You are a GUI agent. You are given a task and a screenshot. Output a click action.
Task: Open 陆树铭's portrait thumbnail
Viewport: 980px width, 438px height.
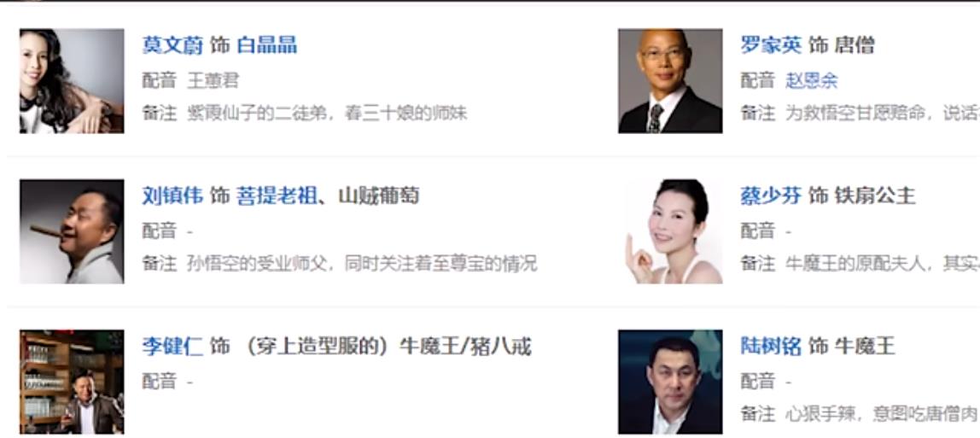670,382
